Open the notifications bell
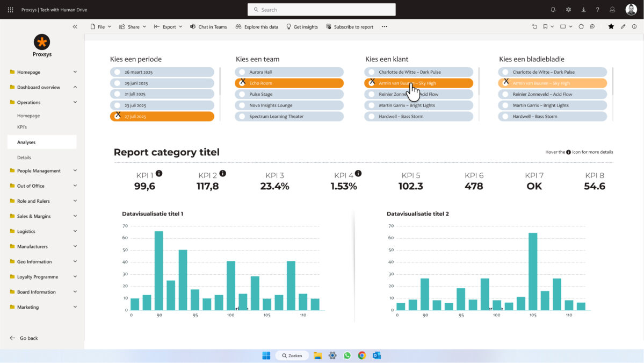 pyautogui.click(x=553, y=10)
